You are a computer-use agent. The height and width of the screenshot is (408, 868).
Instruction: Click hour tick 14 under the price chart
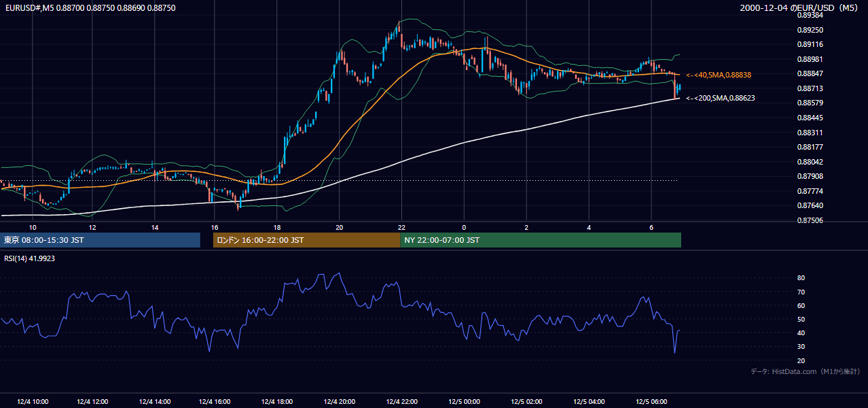click(x=155, y=227)
